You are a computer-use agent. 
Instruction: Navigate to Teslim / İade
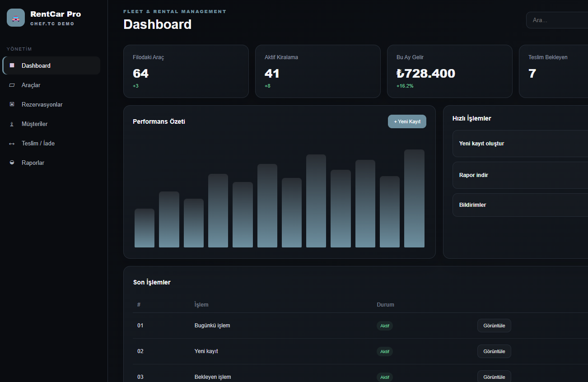[51, 143]
